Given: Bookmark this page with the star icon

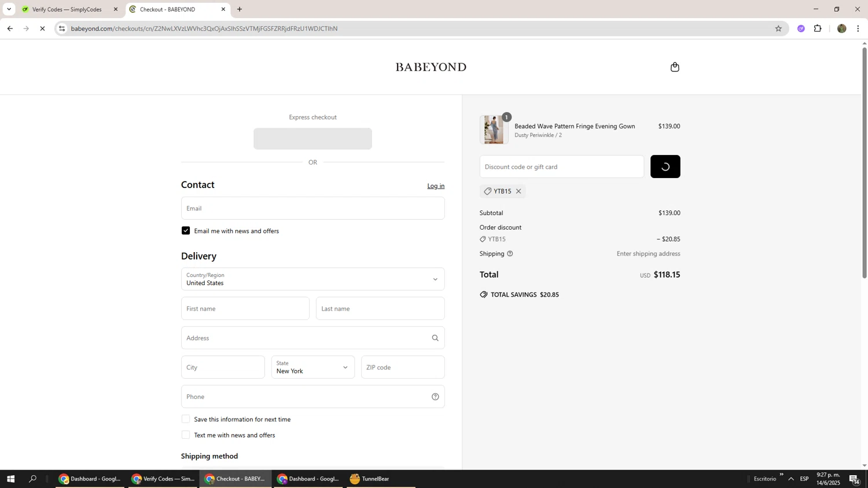Looking at the screenshot, I should tap(778, 28).
